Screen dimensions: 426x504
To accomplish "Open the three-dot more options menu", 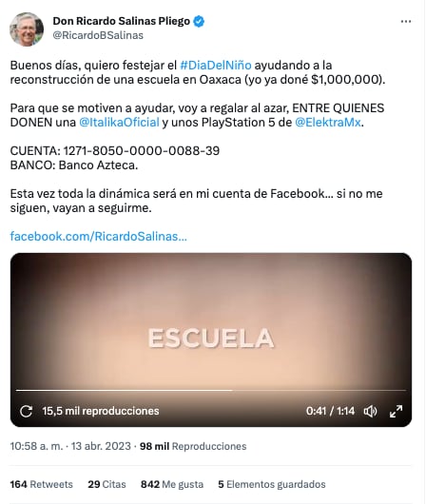I will pyautogui.click(x=406, y=22).
